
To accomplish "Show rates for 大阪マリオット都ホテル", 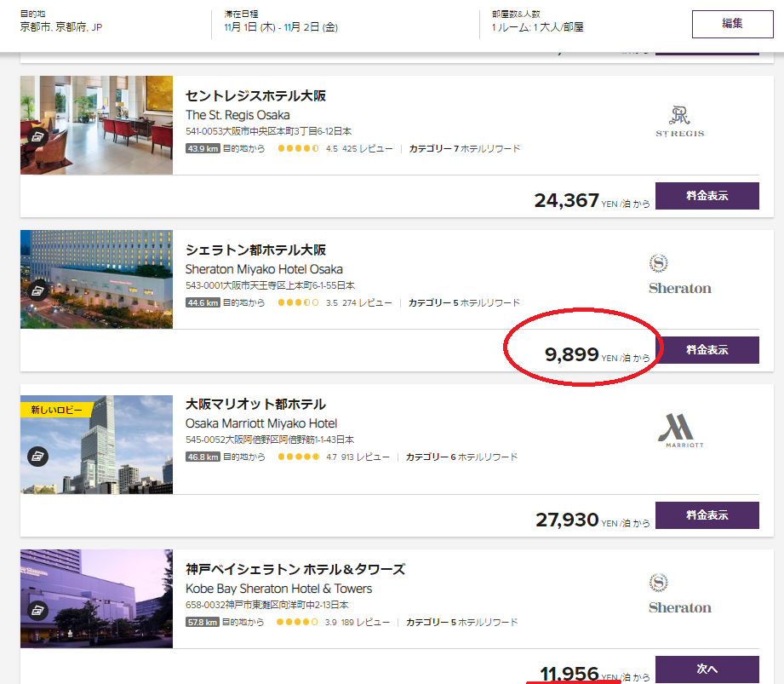I will tap(707, 514).
